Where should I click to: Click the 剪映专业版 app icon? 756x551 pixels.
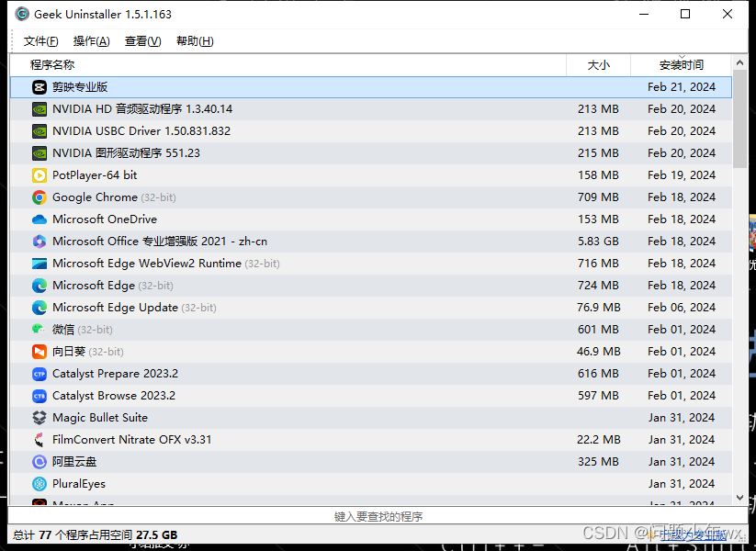[39, 87]
